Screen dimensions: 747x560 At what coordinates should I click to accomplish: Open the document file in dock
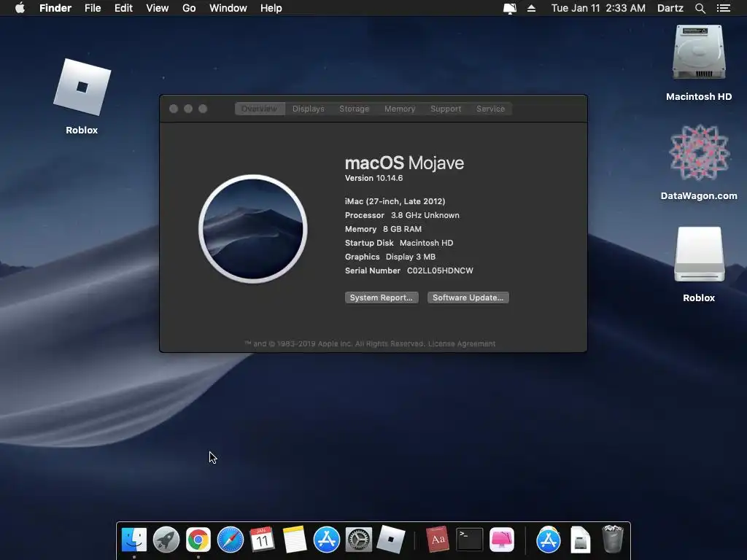click(580, 540)
